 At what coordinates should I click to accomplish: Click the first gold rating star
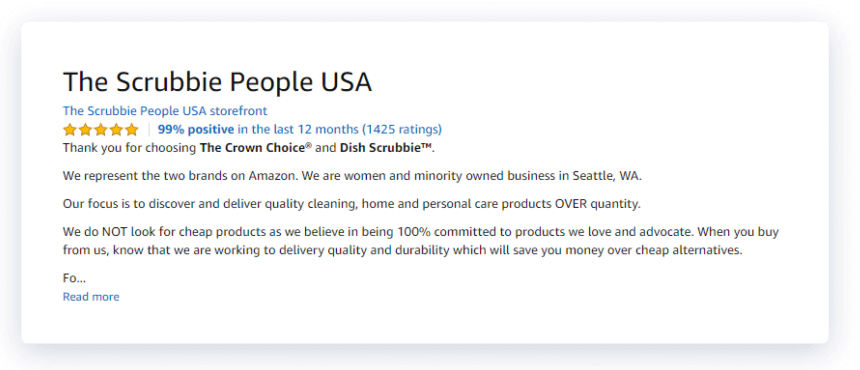[x=70, y=130]
